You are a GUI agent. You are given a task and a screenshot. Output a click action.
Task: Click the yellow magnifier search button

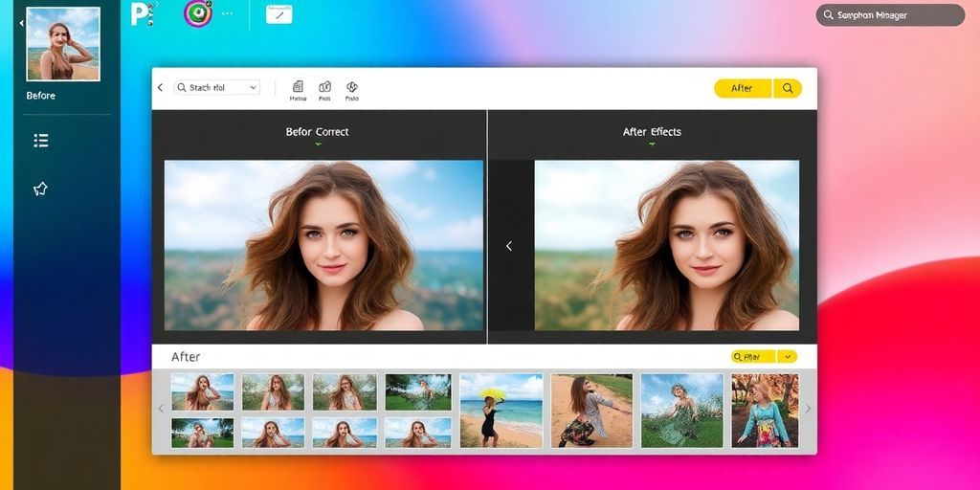[788, 88]
